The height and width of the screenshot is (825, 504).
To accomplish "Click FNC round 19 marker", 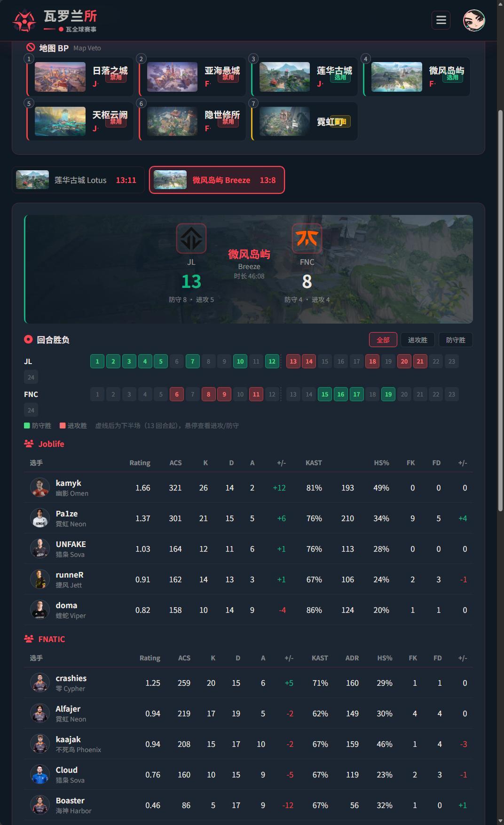I will click(388, 394).
